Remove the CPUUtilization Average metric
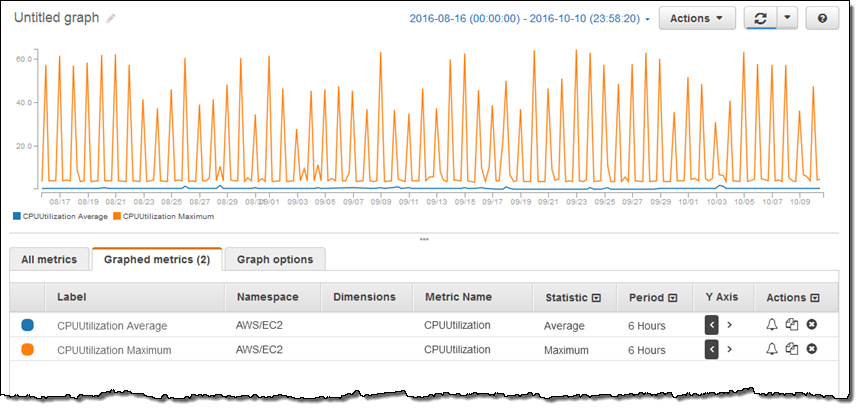This screenshot has width=860, height=409. click(812, 325)
